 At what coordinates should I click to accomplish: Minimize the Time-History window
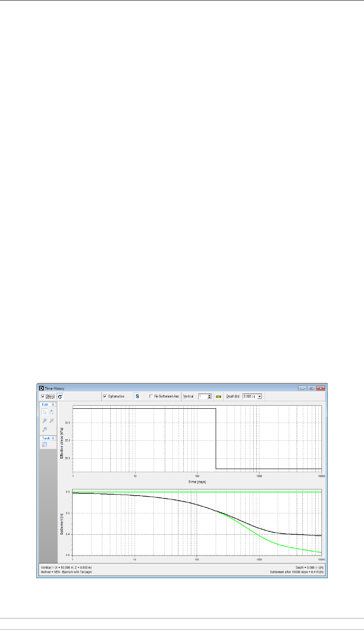[303, 388]
